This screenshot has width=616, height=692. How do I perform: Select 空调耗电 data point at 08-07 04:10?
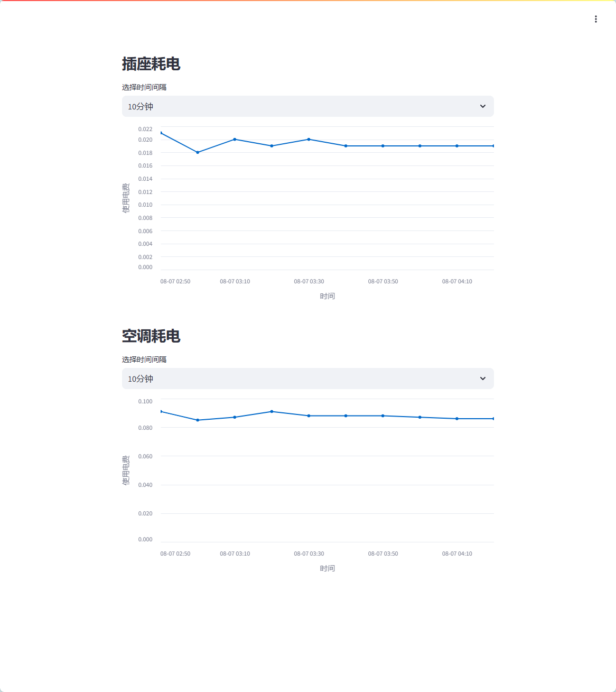[x=457, y=419]
